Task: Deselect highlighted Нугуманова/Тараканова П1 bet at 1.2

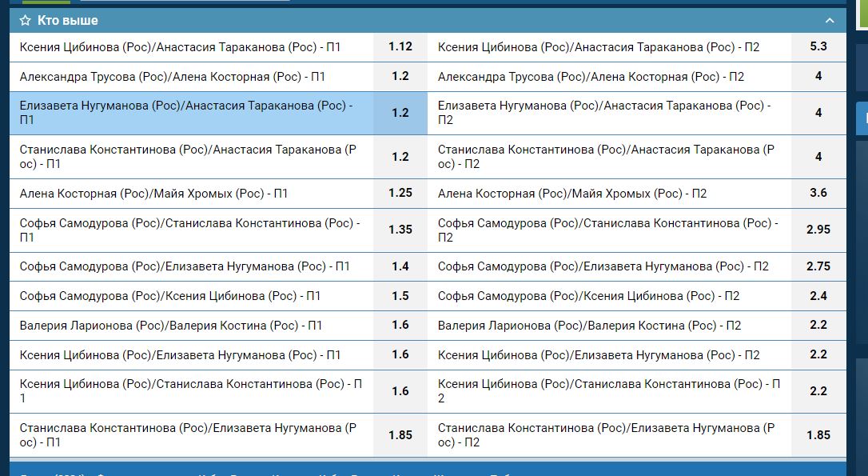Action: (x=400, y=113)
